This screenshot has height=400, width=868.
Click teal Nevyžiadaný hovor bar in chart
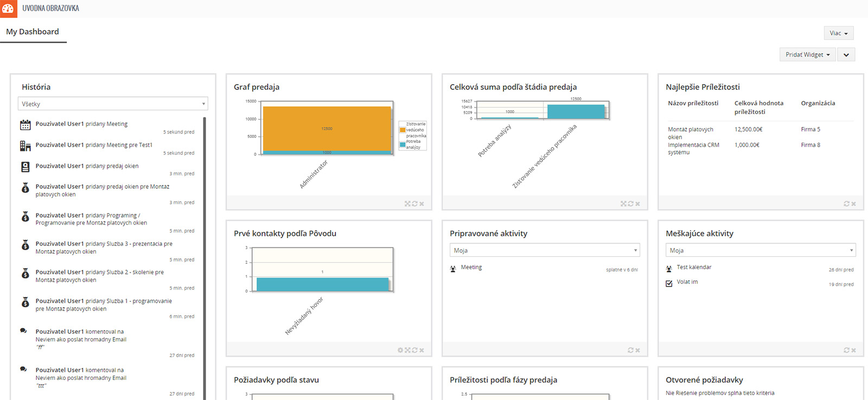(322, 284)
